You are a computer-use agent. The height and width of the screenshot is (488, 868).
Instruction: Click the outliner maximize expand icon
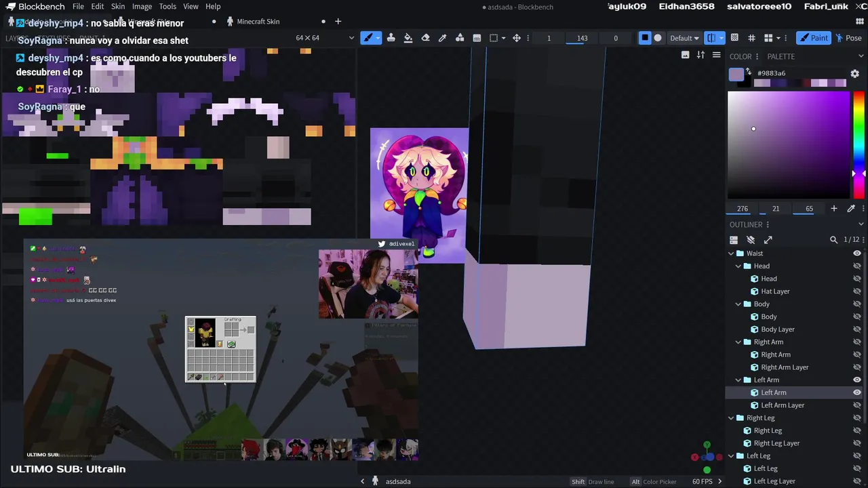(x=768, y=240)
